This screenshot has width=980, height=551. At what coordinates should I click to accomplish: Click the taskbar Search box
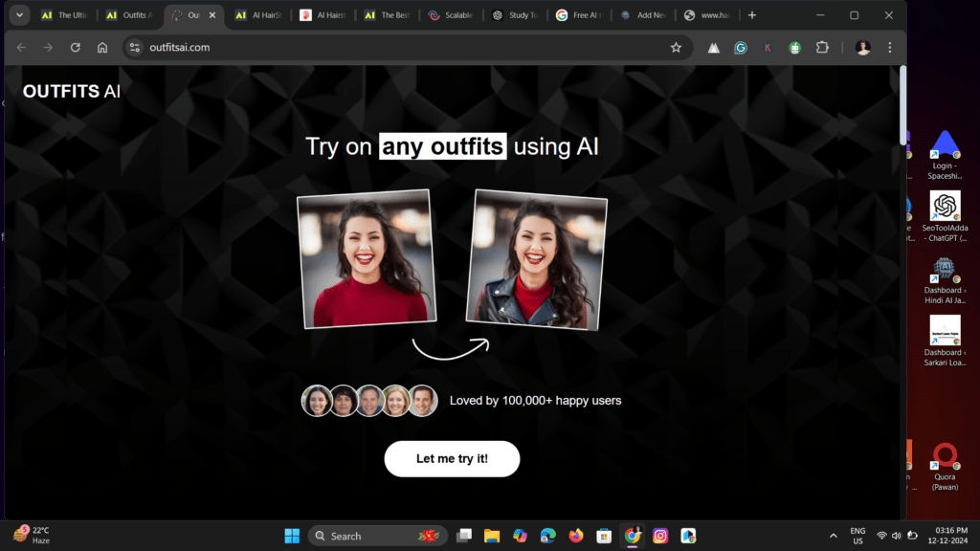[x=377, y=536]
